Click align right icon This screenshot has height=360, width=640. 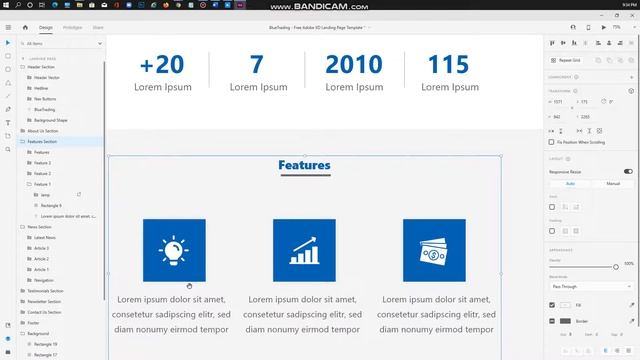pos(620,43)
